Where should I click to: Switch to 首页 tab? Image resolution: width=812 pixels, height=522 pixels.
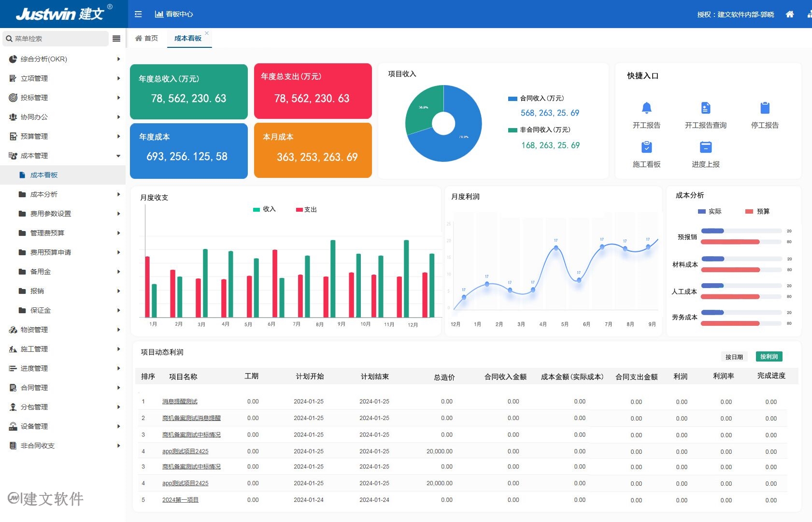pos(146,38)
